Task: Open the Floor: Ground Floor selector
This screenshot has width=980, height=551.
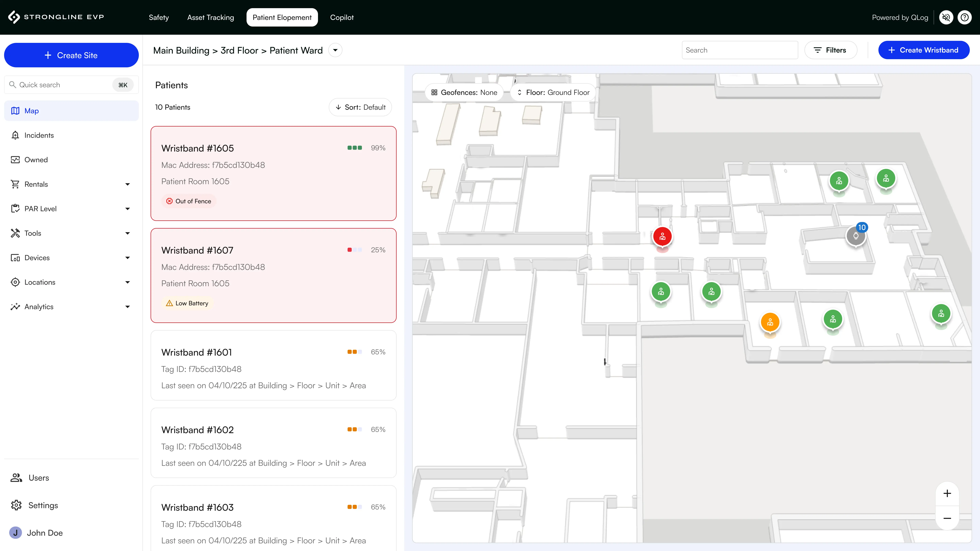Action: pos(553,92)
